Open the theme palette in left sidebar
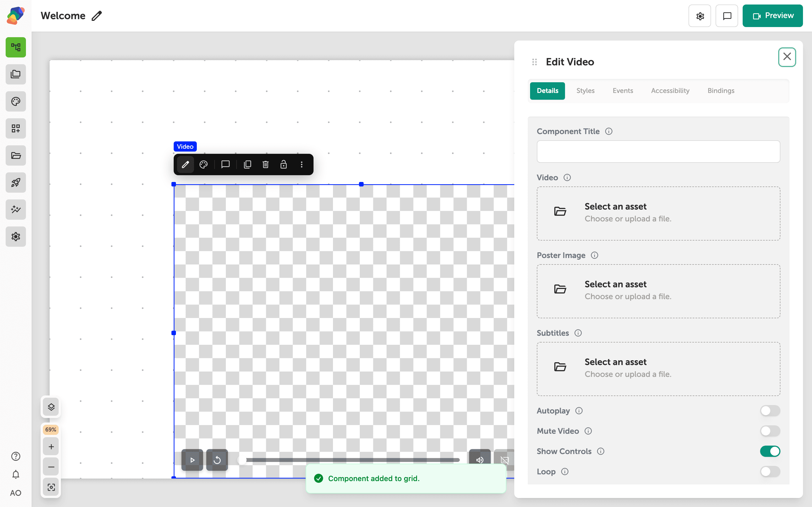This screenshot has height=507, width=812. [x=16, y=101]
